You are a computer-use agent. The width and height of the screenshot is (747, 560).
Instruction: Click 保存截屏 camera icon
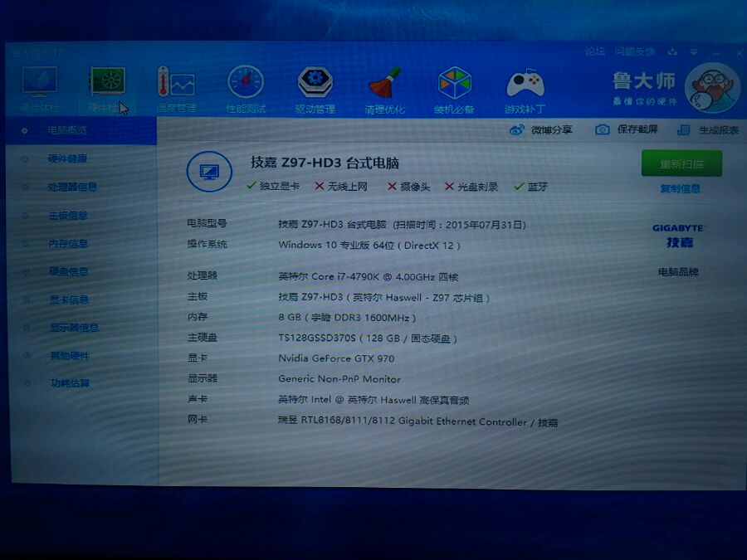pyautogui.click(x=603, y=129)
